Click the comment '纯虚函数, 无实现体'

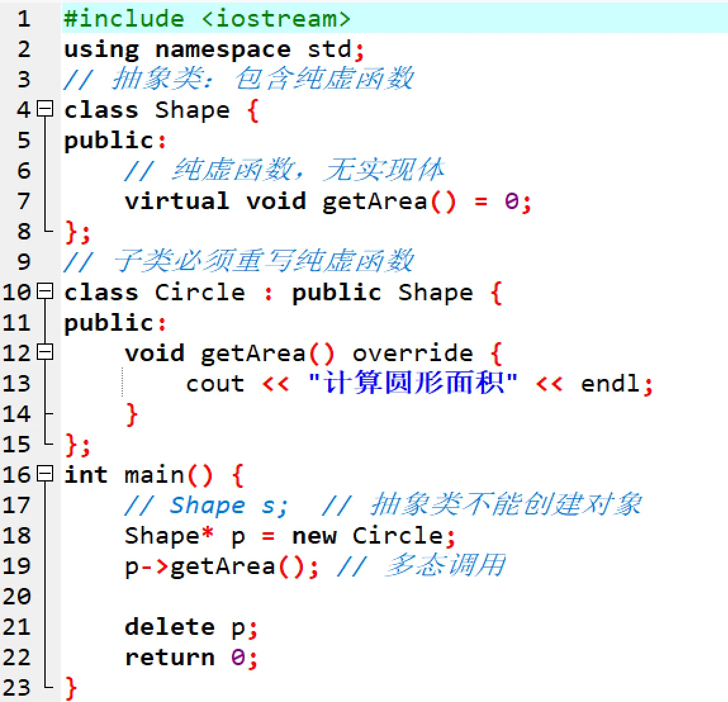(309, 170)
